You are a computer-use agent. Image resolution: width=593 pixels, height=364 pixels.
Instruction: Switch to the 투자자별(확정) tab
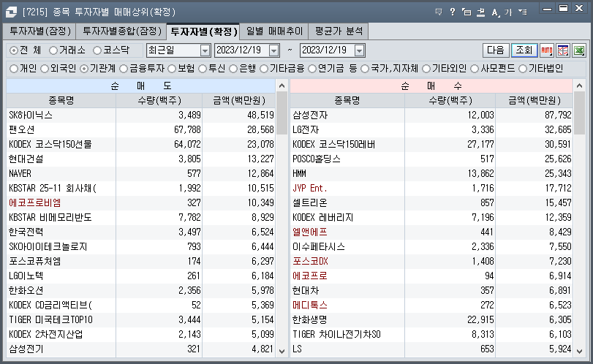[x=203, y=31]
